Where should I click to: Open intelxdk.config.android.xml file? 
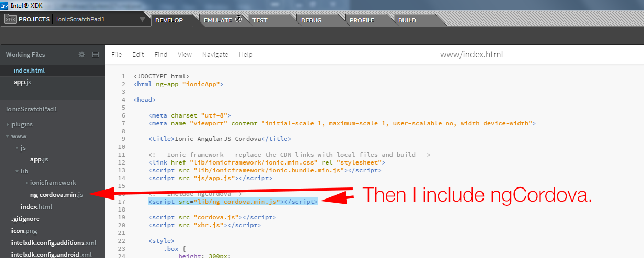coord(52,254)
